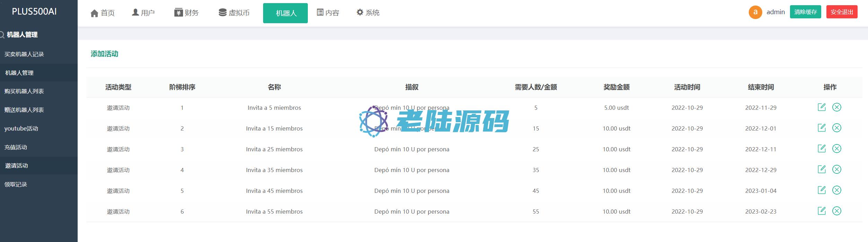
Task: Open 买卖机器人记录 in the sidebar
Action: pyautogui.click(x=24, y=54)
